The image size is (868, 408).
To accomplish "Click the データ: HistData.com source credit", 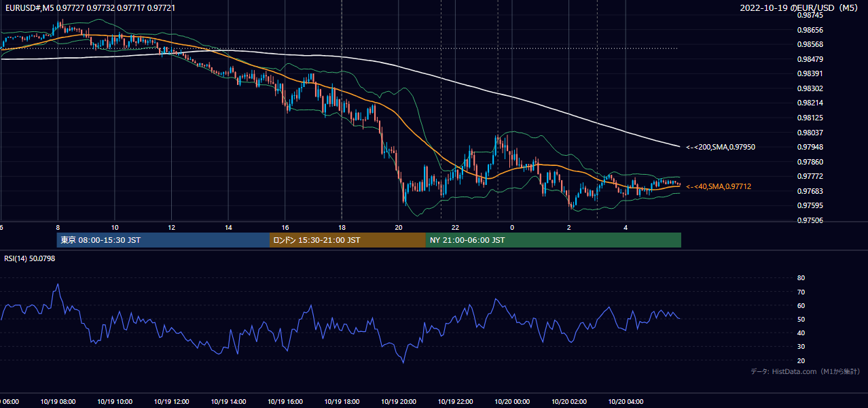I will [805, 371].
